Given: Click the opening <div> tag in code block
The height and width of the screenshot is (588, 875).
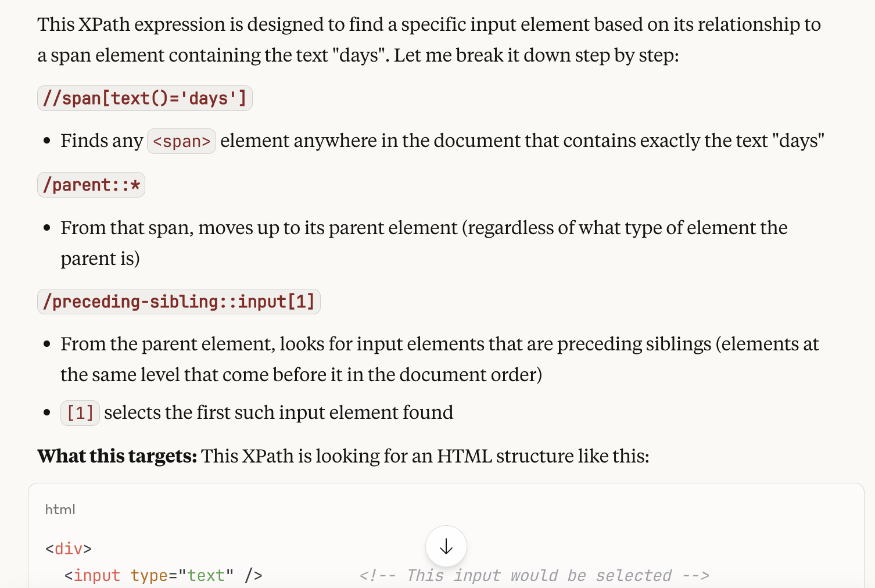Looking at the screenshot, I should [x=69, y=548].
